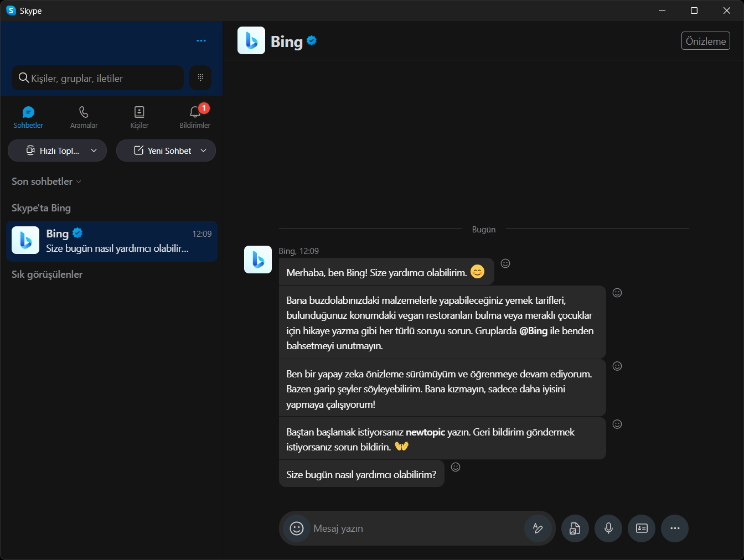Image resolution: width=744 pixels, height=560 pixels.
Task: Open the three-dot More menu in sidebar header
Action: tap(201, 40)
